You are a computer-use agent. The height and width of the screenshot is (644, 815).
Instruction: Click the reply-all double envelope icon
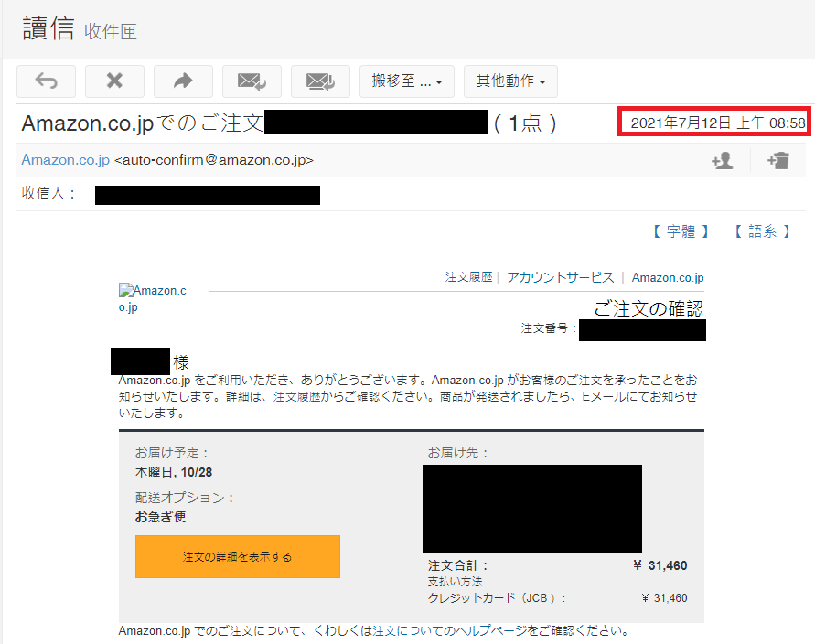tap(321, 81)
